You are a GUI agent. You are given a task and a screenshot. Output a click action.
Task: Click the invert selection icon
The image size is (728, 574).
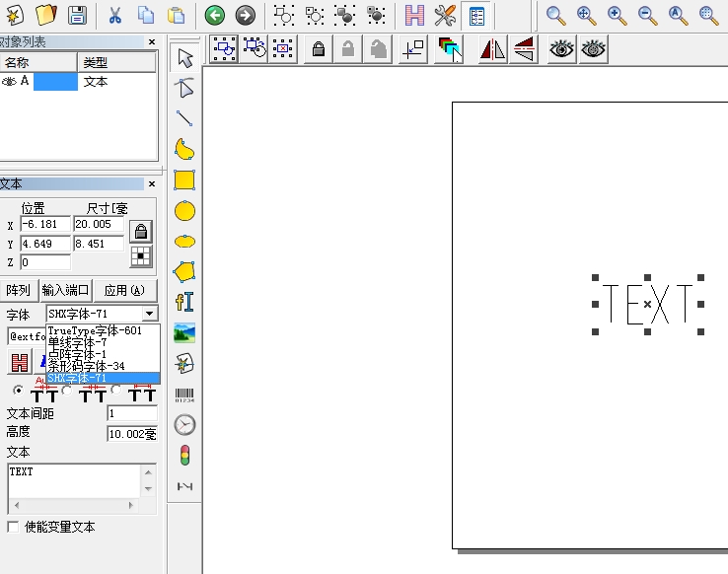(x=255, y=48)
